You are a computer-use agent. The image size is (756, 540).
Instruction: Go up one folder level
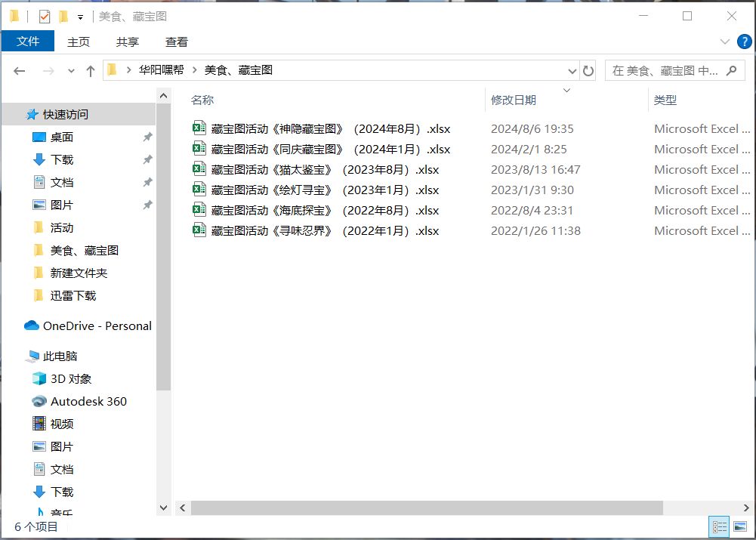point(90,71)
